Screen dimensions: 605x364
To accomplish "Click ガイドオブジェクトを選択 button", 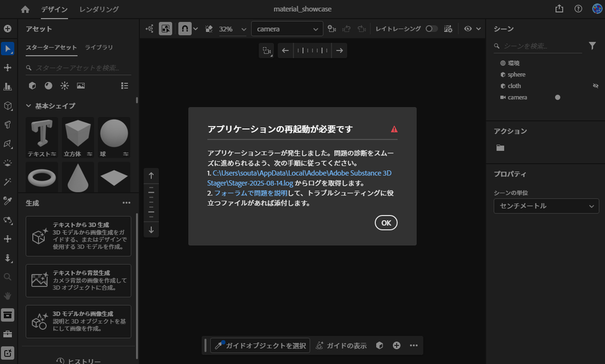I will (261, 345).
